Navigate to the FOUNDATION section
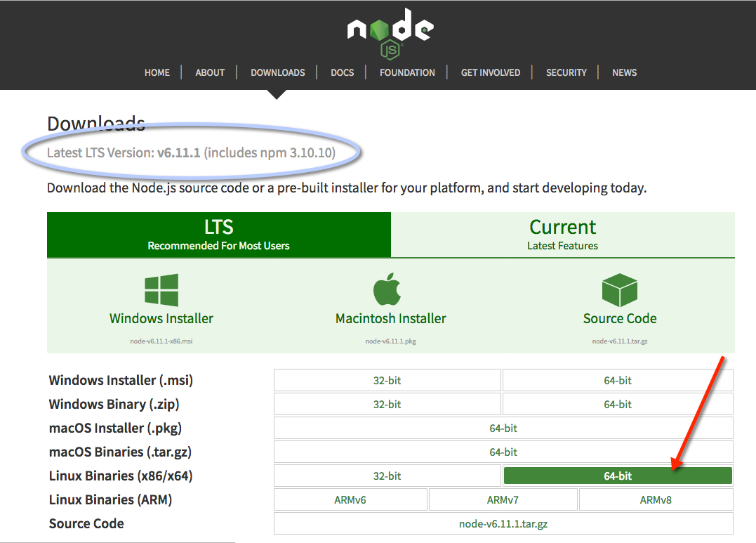This screenshot has height=543, width=756. (407, 72)
